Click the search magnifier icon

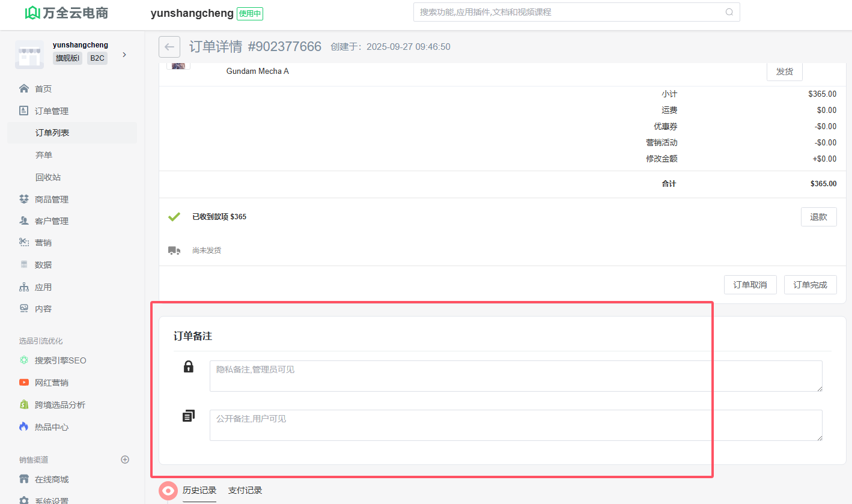pyautogui.click(x=729, y=12)
